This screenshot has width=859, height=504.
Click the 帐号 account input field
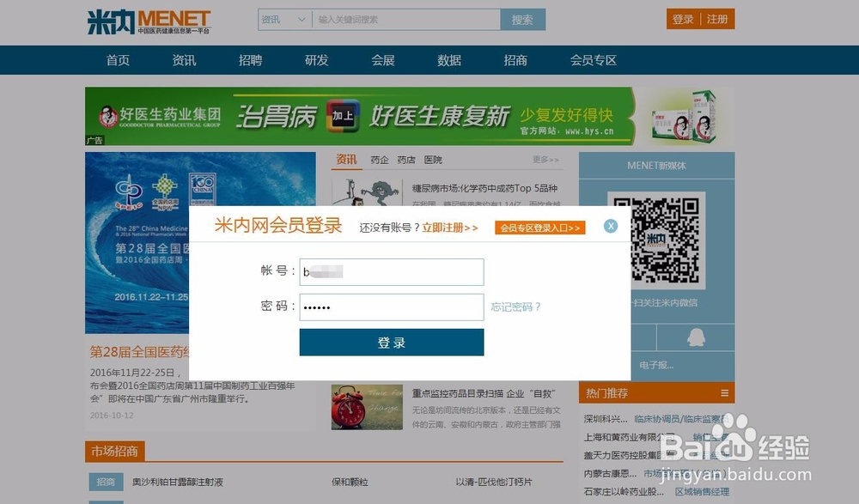point(391,271)
